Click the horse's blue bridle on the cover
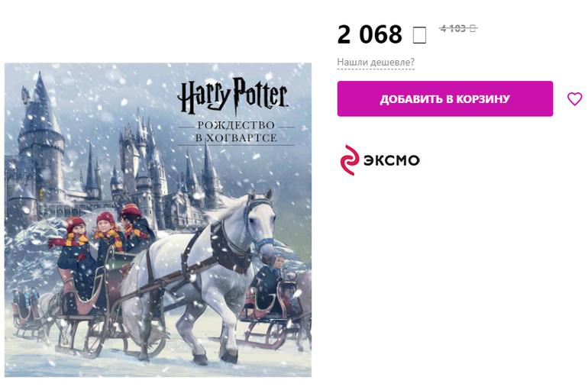 coord(259,225)
